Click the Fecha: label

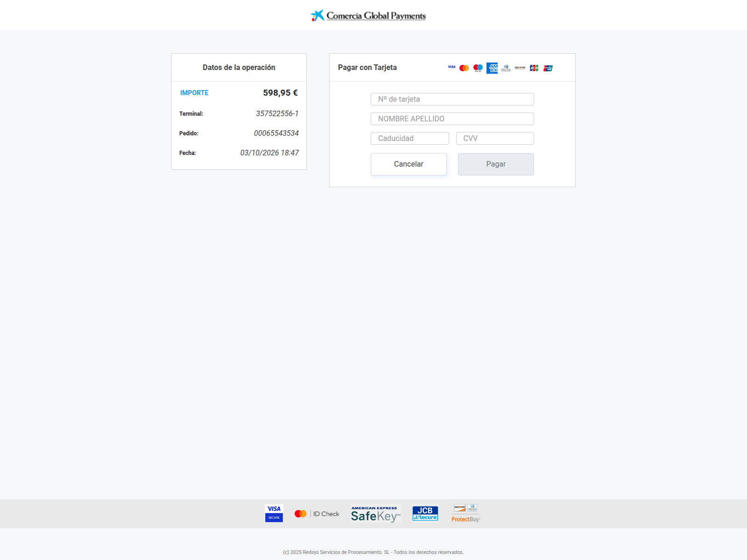pos(187,153)
